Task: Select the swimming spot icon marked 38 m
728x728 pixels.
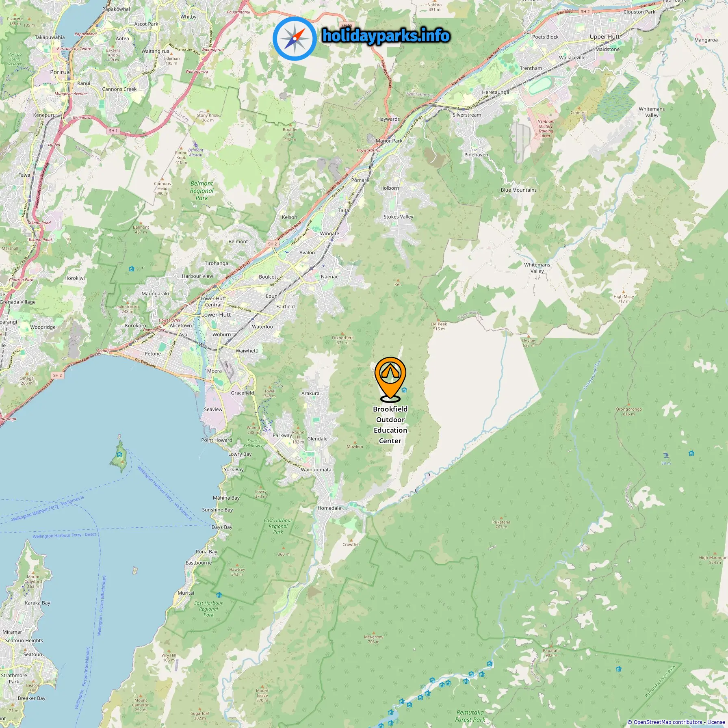Action: [x=666, y=455]
